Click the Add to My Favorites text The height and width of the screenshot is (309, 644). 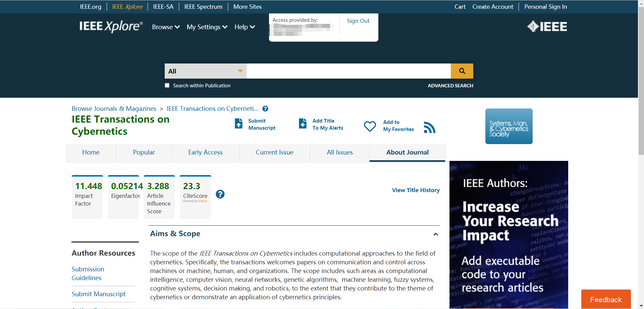398,126
